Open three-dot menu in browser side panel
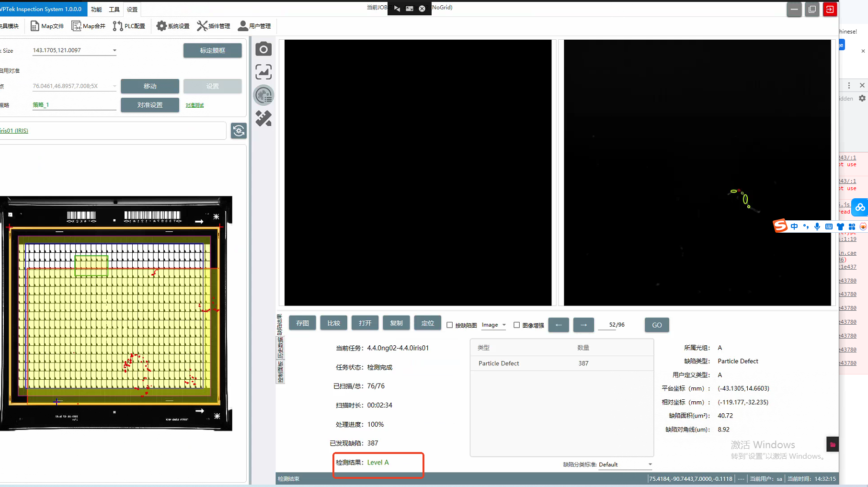This screenshot has width=868, height=487. pyautogui.click(x=849, y=85)
